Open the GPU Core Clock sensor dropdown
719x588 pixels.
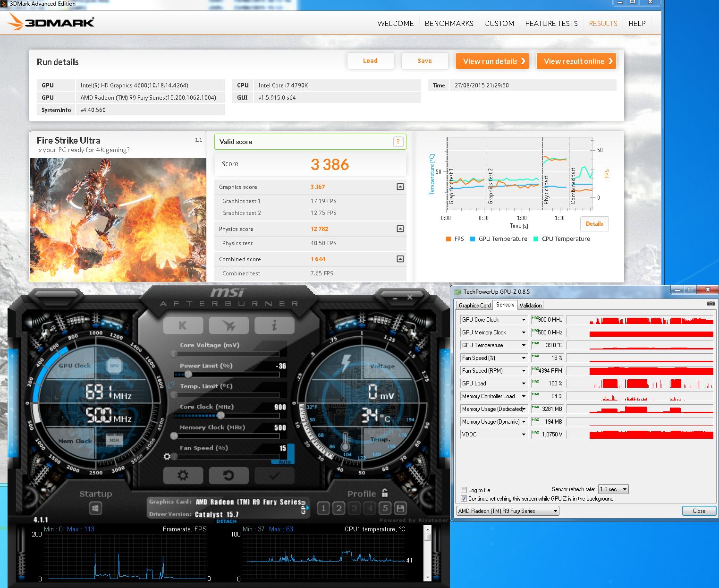[x=524, y=320]
